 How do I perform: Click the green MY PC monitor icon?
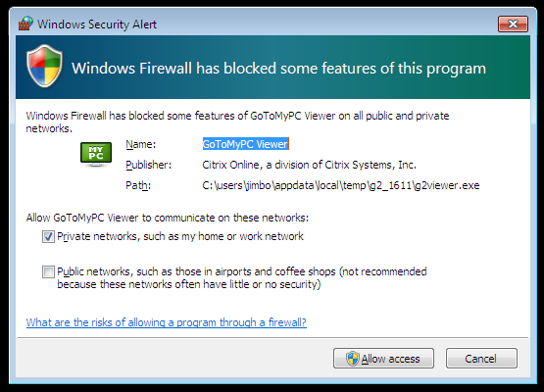[x=96, y=154]
